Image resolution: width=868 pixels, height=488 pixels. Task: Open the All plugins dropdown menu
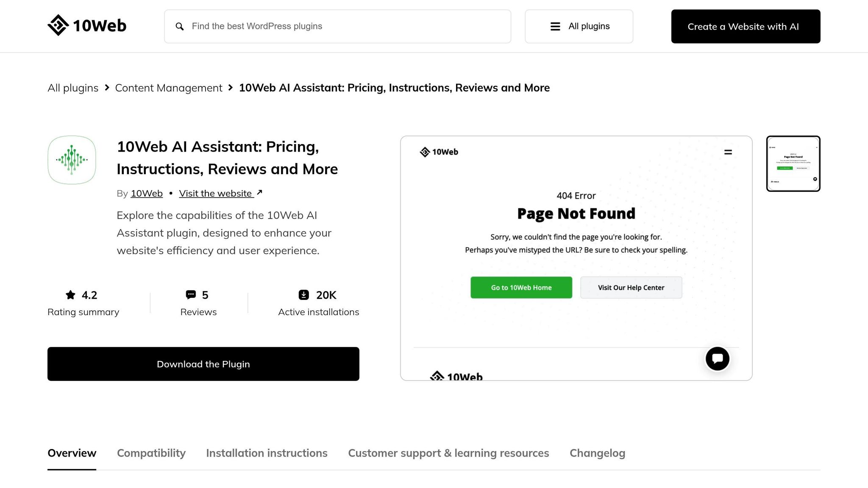click(579, 26)
